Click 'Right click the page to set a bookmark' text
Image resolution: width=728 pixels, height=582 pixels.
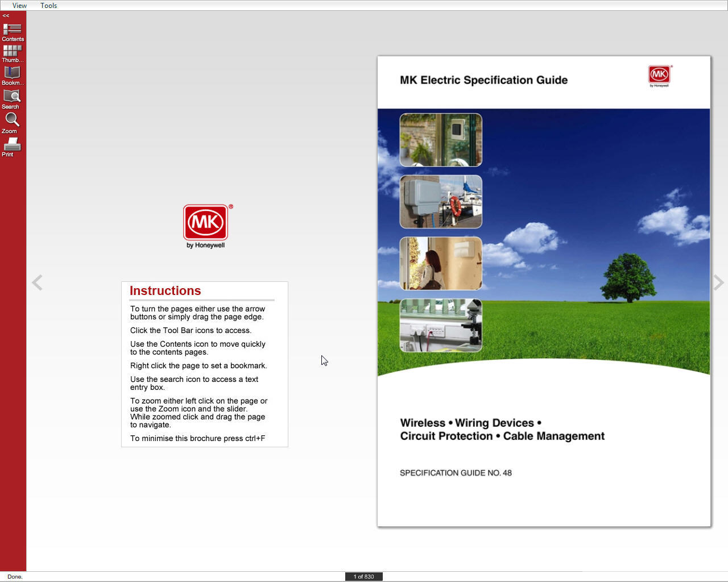click(x=198, y=365)
